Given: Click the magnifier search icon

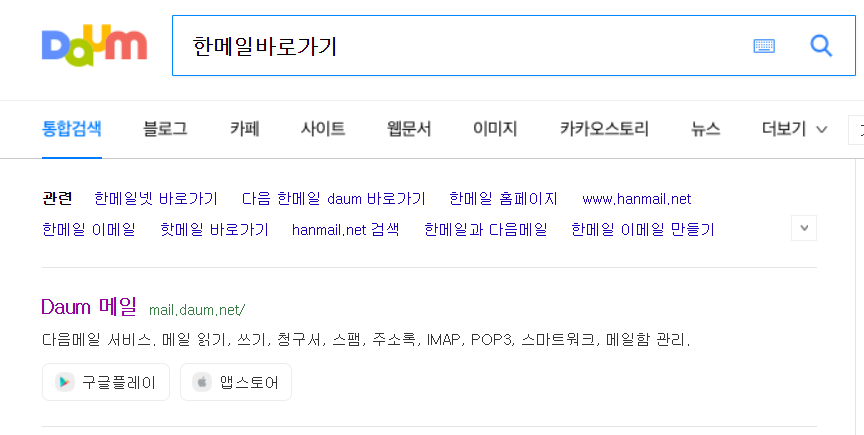Looking at the screenshot, I should coord(821,46).
